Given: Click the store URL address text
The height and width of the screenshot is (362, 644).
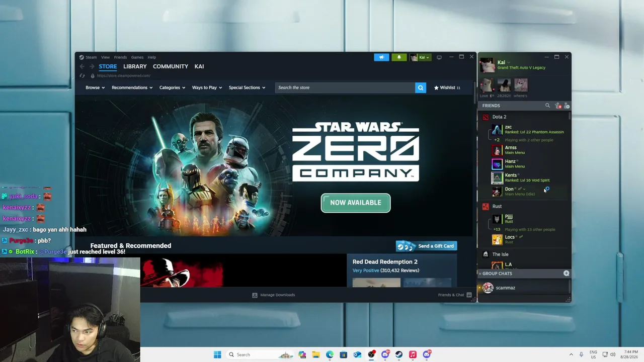Looking at the screenshot, I should (x=124, y=76).
